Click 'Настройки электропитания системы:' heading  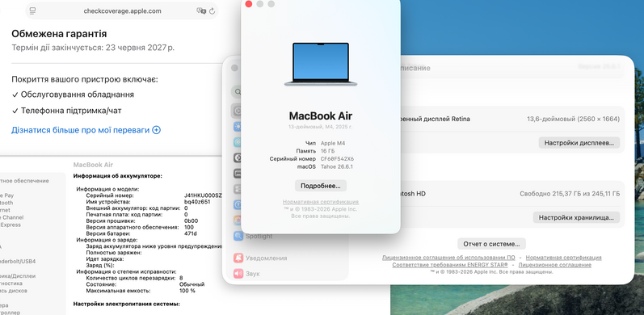(127, 304)
